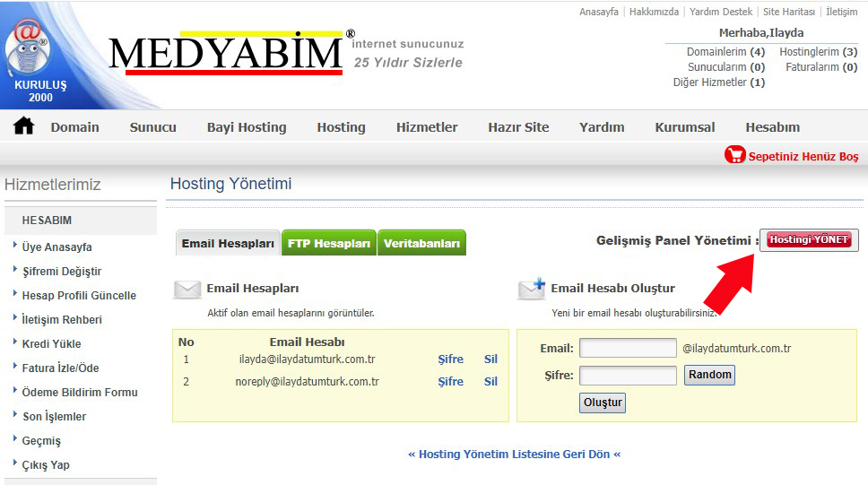
Task: Open Hostinglerim (3)
Action: click(818, 51)
